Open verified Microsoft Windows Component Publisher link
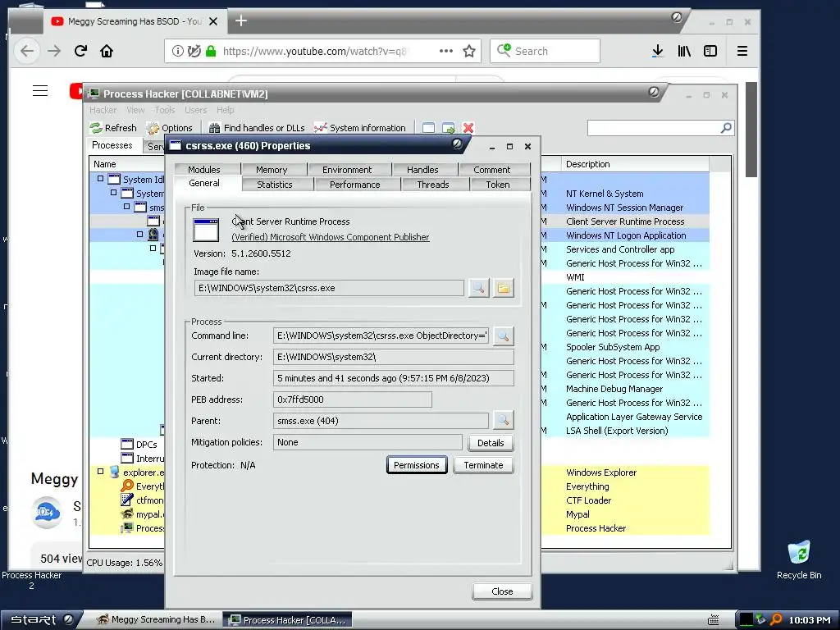This screenshot has height=630, width=840. tap(330, 237)
